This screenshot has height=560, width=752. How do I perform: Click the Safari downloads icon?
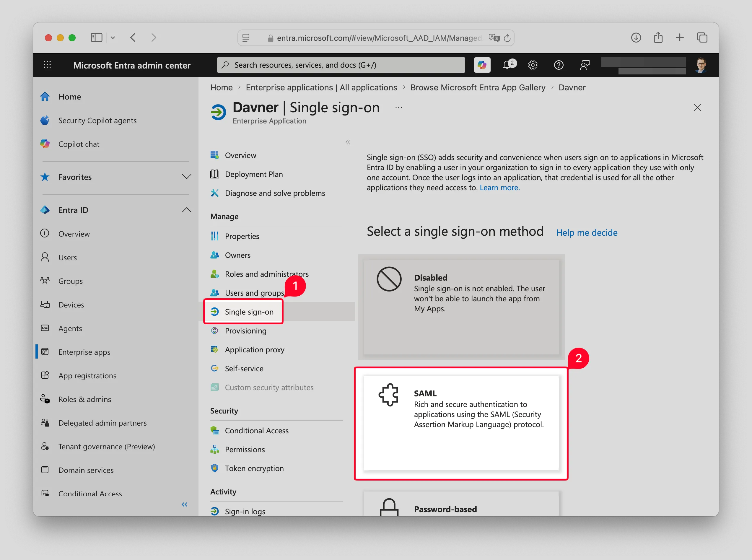[x=636, y=37]
